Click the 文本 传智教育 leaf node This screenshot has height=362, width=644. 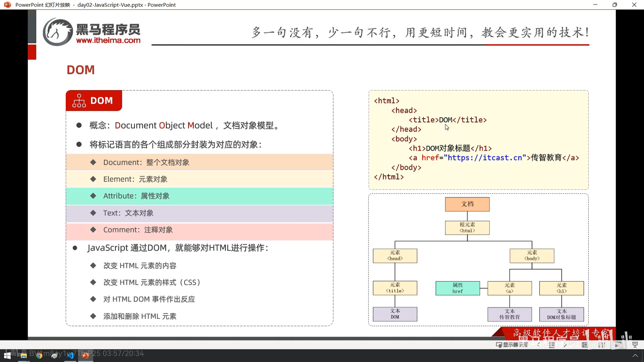510,314
